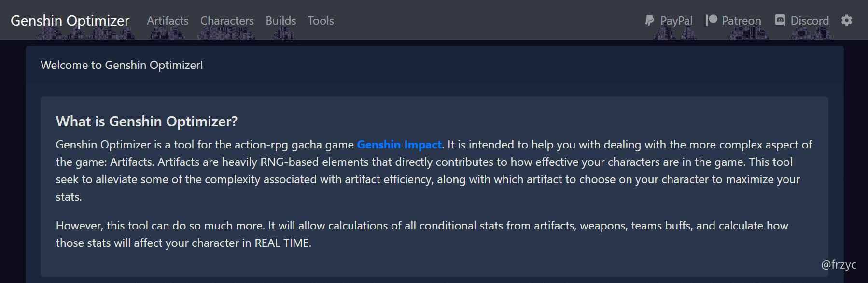
Task: Click the Genshin Optimizer home title
Action: [x=70, y=20]
